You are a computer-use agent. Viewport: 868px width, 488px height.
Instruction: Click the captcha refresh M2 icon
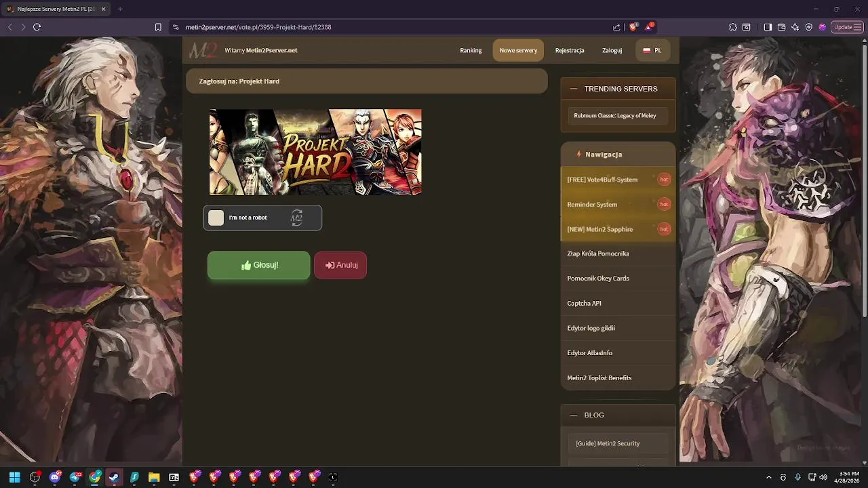coord(296,218)
